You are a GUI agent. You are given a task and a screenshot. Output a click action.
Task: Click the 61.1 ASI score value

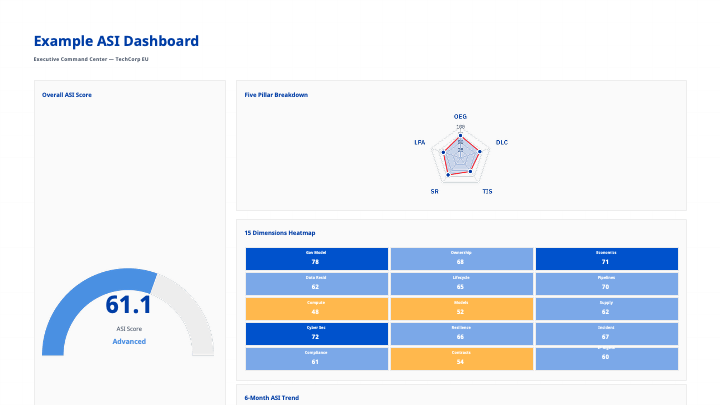coord(128,306)
